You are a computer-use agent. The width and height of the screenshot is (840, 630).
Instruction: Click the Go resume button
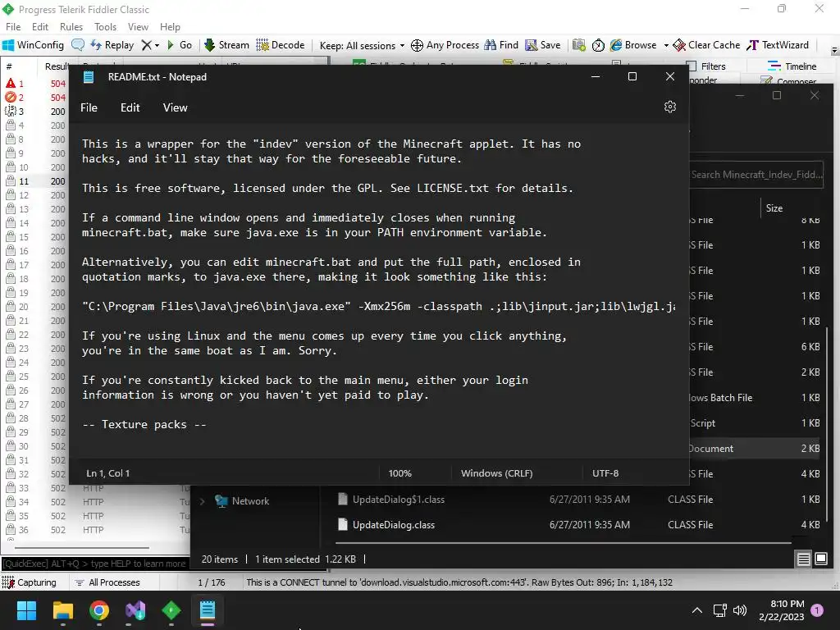coord(180,45)
